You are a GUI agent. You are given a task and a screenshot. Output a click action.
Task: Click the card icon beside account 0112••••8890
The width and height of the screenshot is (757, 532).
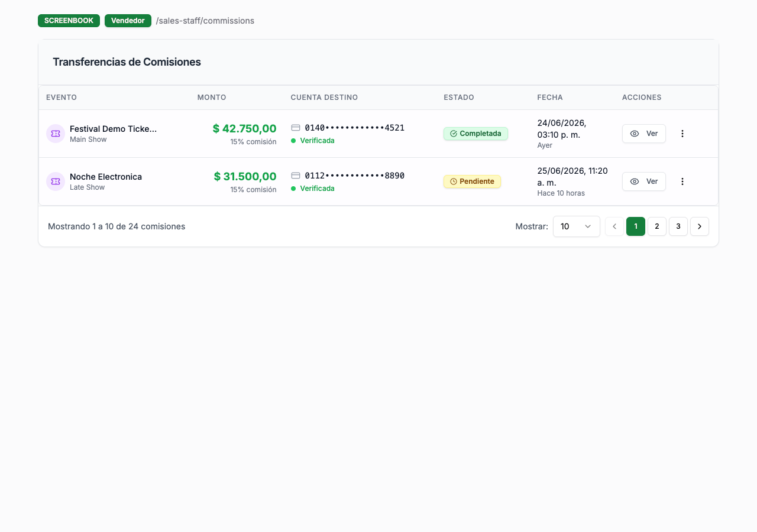tap(296, 176)
